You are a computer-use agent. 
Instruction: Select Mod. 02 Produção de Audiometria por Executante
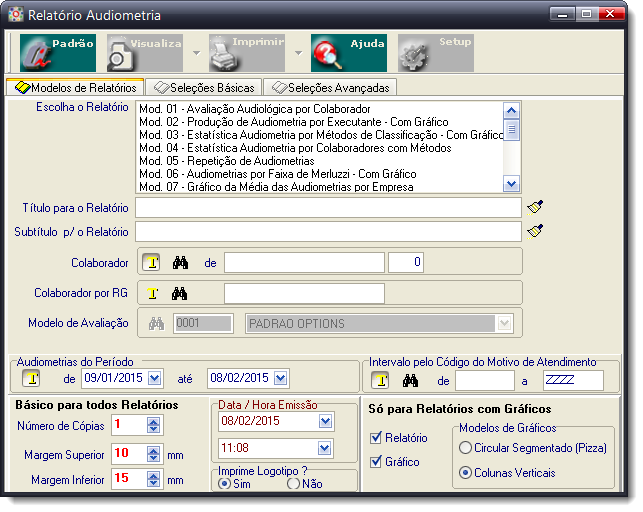(294, 122)
